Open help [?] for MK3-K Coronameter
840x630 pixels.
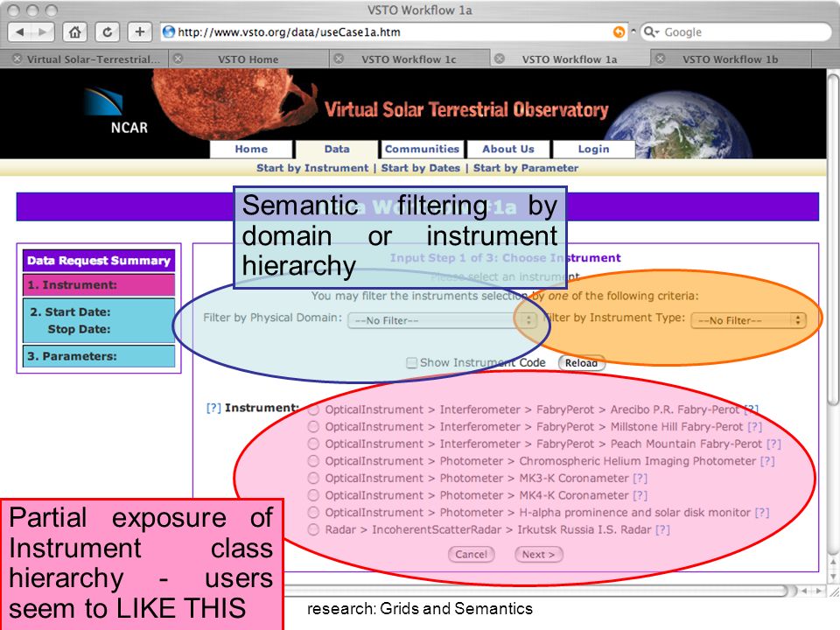640,479
